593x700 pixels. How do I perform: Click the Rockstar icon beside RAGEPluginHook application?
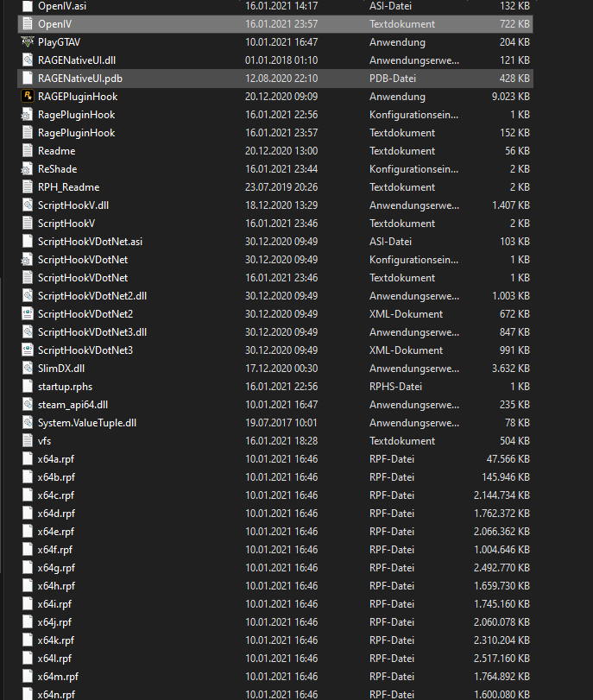pyautogui.click(x=28, y=97)
